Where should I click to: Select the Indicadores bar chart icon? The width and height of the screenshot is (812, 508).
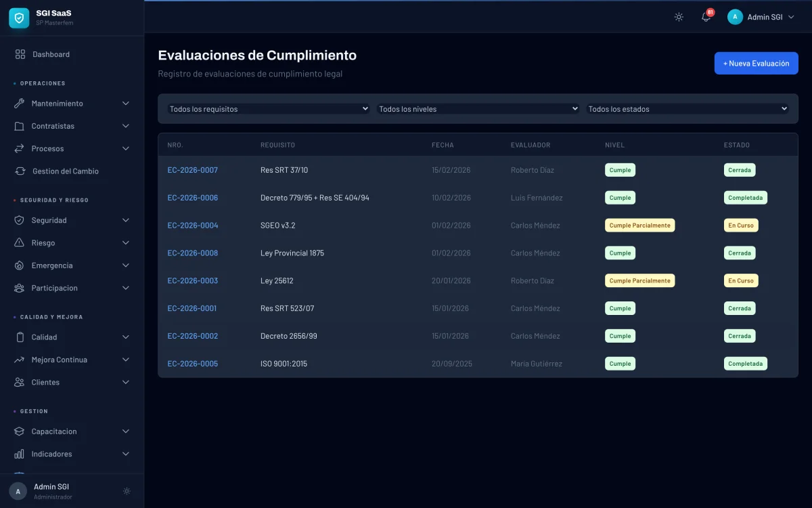pos(19,454)
